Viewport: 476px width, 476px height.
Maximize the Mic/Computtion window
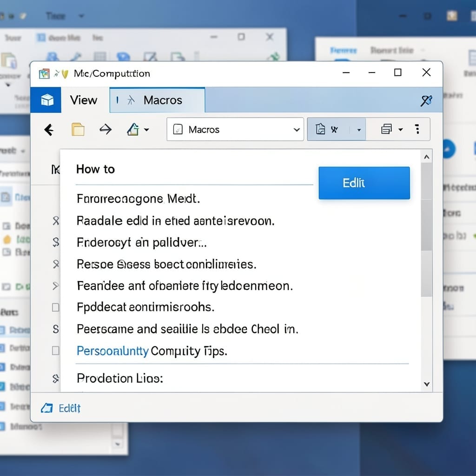[398, 73]
